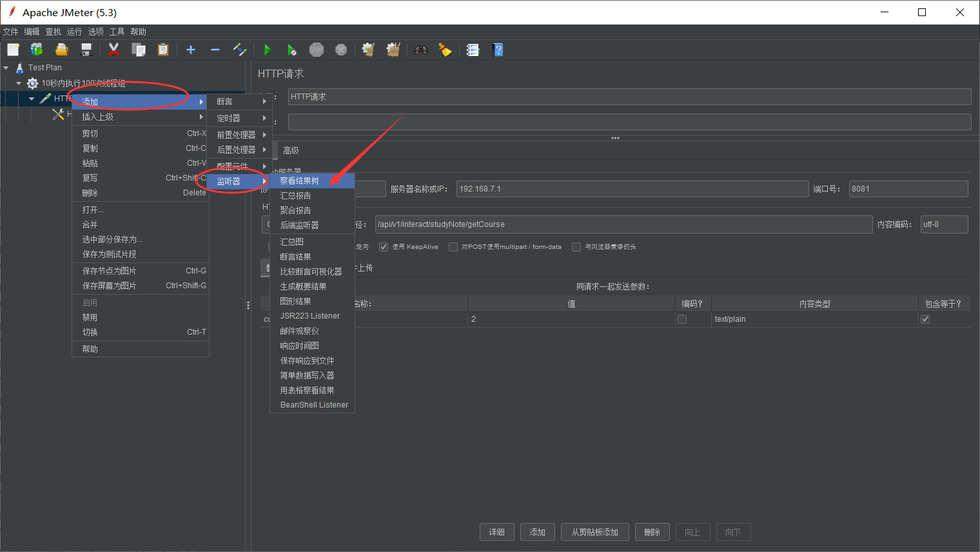Expand the 断言 submenu
This screenshot has width=980, height=552.
coord(240,101)
